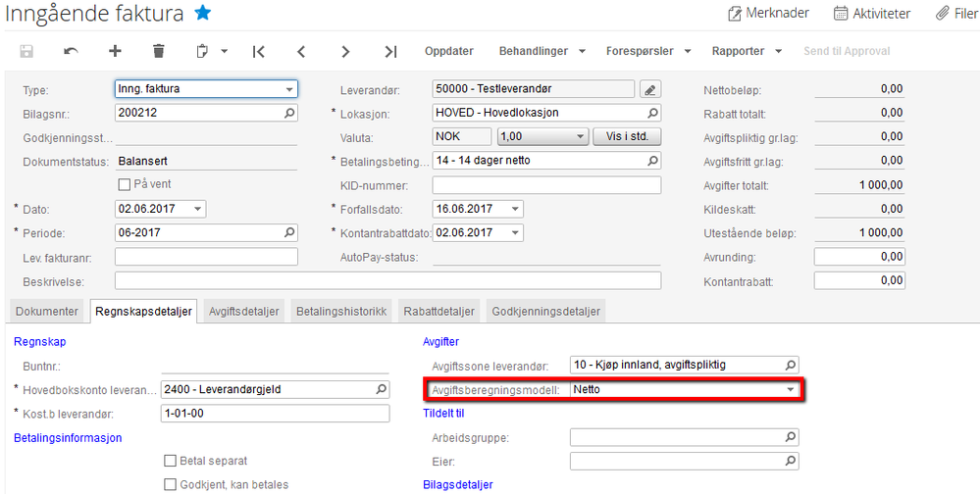Open the Behandlinger menu
This screenshot has height=494, width=980.
[x=542, y=51]
